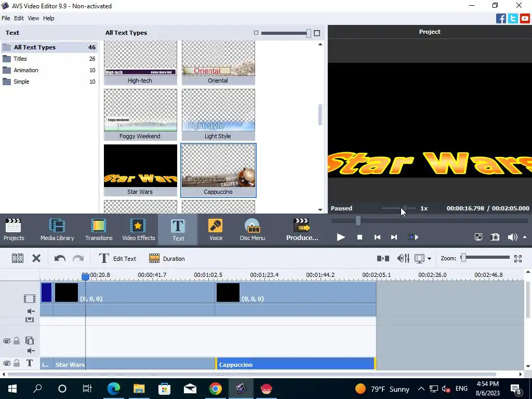Mute the main video audio track
The image size is (532, 399).
pos(31,311)
